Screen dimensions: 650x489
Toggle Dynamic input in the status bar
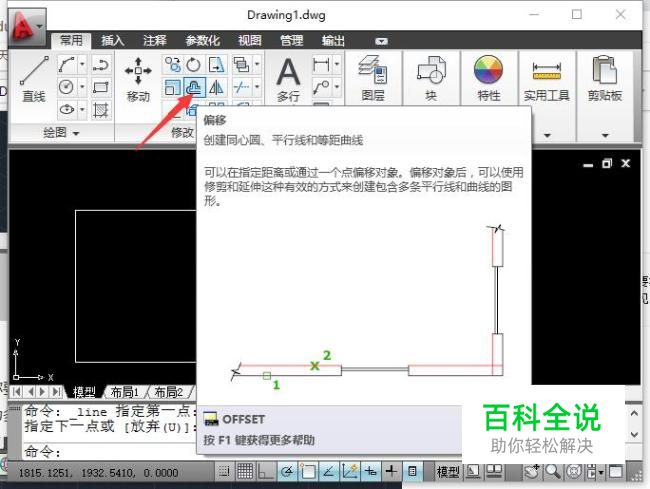point(371,471)
